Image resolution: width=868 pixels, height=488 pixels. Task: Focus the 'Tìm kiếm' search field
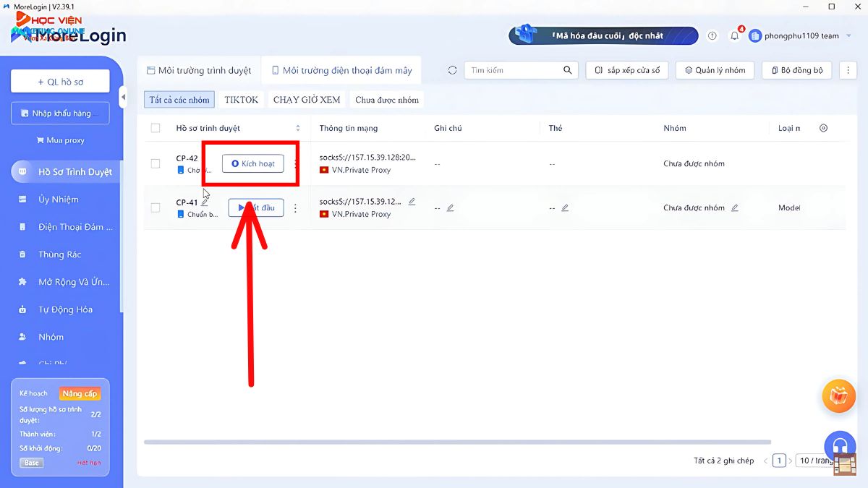coord(514,70)
